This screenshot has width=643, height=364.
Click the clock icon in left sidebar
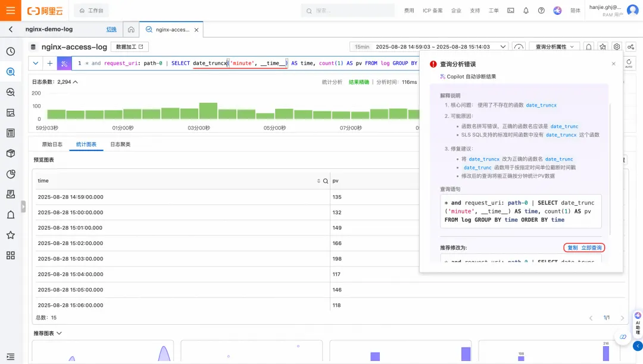pos(11,52)
